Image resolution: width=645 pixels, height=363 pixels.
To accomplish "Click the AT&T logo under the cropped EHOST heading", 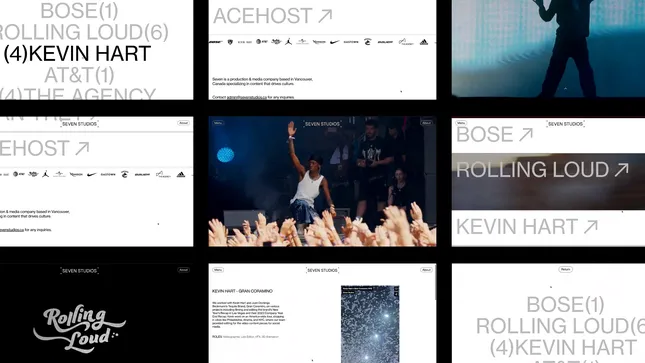I will click(19, 174).
